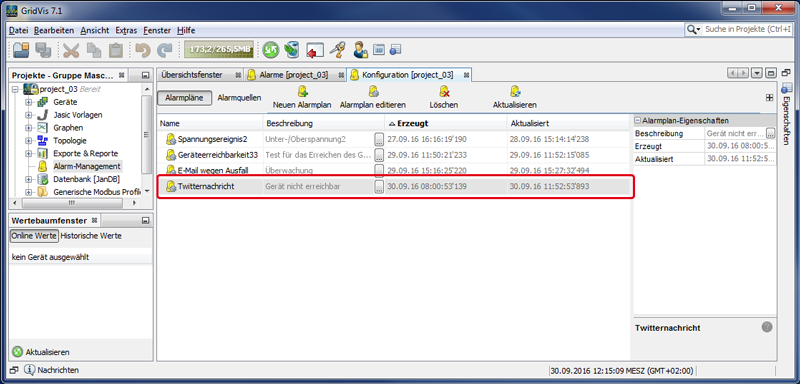This screenshot has width=800, height=384.
Task: Click the green sync toolbar icon
Action: tap(271, 50)
